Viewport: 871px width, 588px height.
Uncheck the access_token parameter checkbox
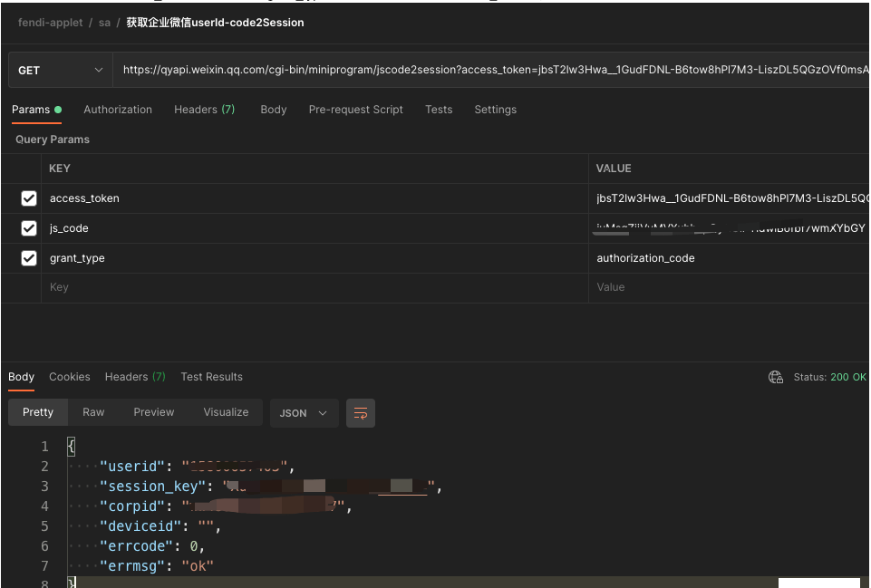point(29,198)
